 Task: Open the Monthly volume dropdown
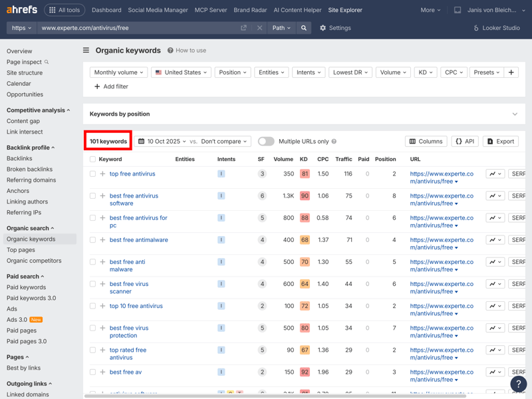coord(118,72)
